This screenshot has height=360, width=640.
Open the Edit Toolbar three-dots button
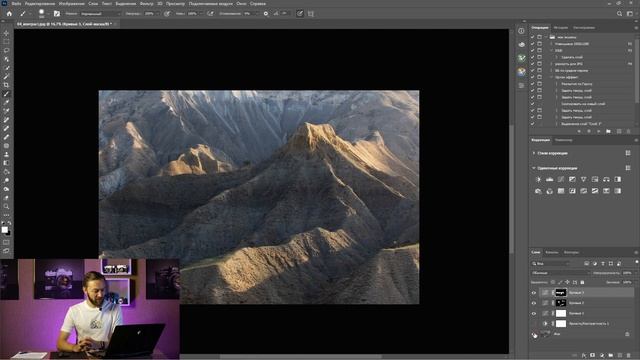click(6, 215)
